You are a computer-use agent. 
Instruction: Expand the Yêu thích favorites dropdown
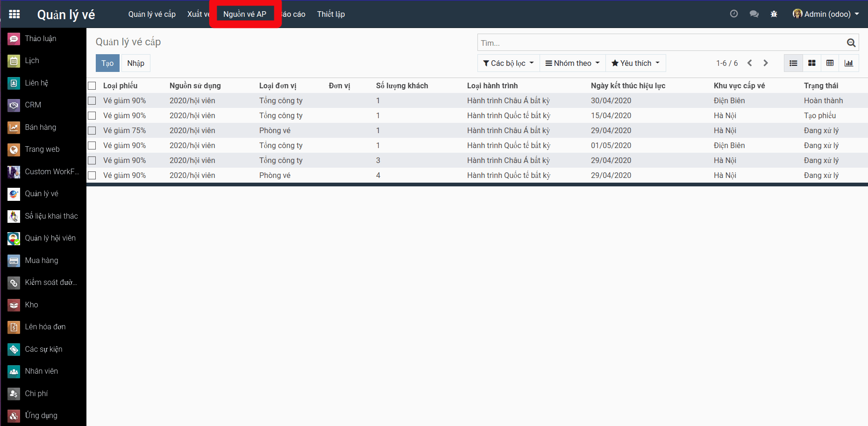[x=636, y=63]
